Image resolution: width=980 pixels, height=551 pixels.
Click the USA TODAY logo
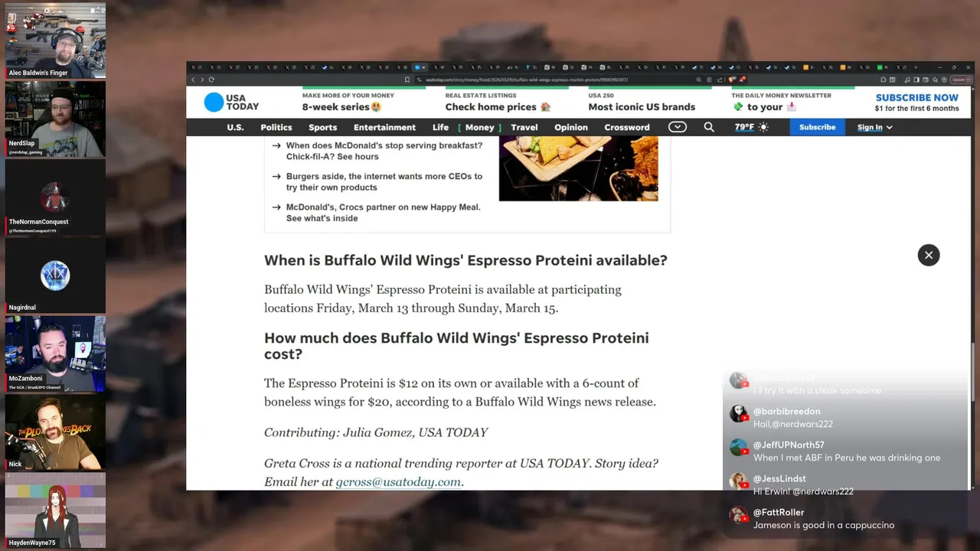[231, 102]
